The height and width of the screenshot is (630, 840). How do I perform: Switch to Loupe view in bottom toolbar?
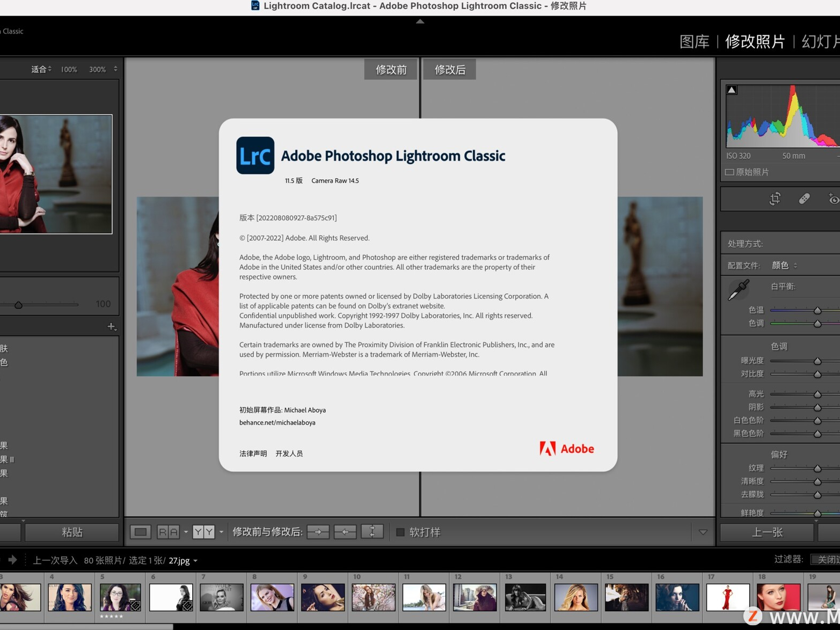tap(140, 531)
